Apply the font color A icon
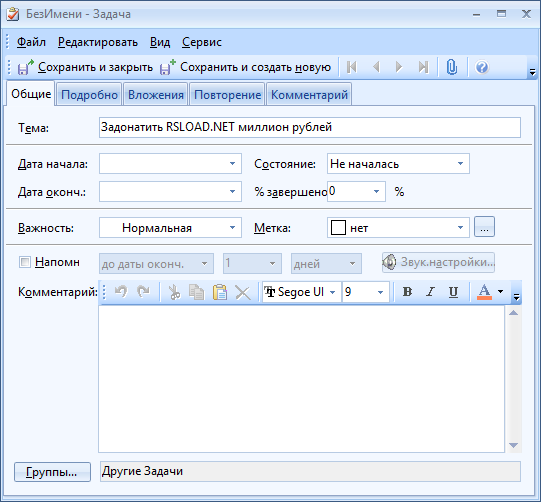The image size is (541, 502). pos(484,292)
